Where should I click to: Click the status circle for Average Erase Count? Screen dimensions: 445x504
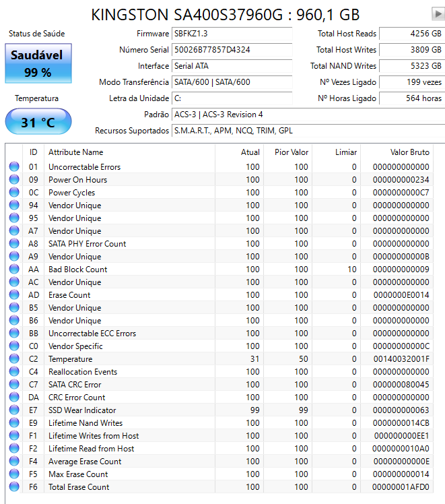14,462
